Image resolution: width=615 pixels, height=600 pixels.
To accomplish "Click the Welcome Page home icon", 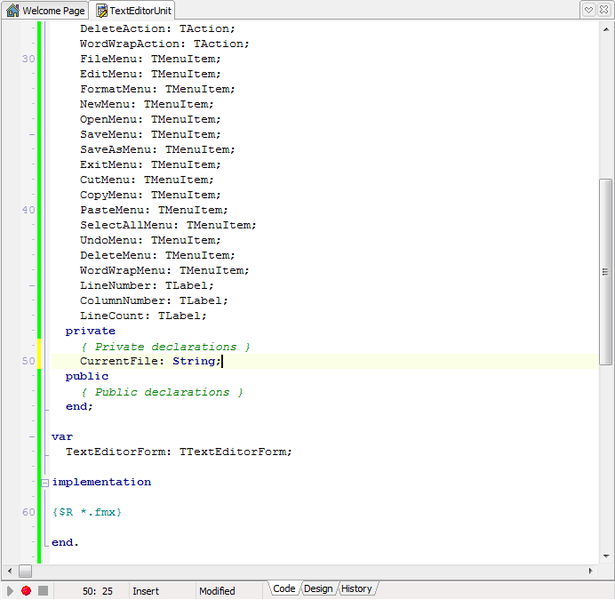I will 13,10.
